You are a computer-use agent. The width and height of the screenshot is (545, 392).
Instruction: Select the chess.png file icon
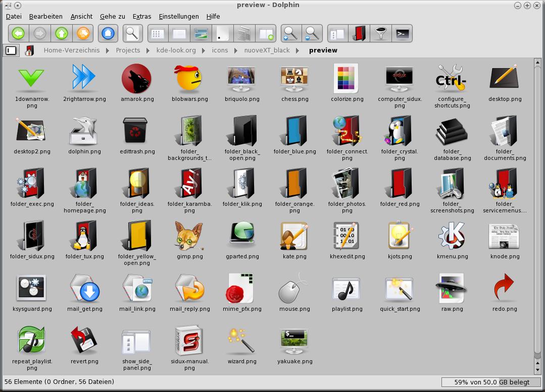tap(294, 79)
